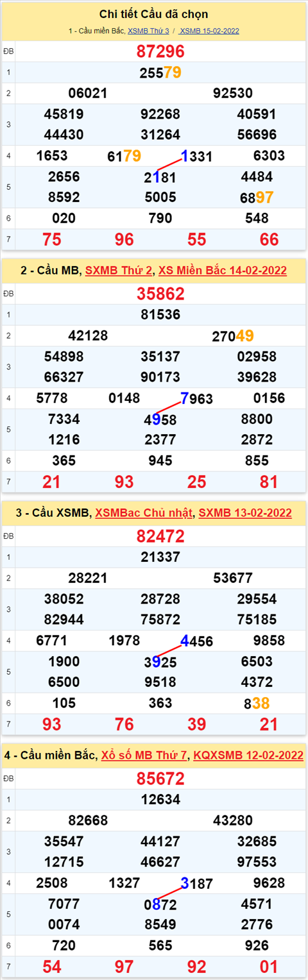
Task: Open the XSMB 15-02-2022 link
Action: (209, 31)
